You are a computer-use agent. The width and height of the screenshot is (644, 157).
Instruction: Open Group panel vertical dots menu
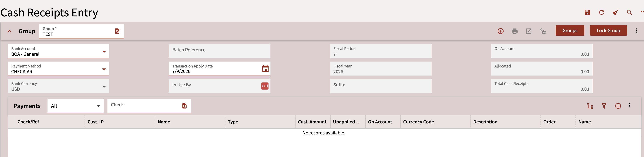[636, 31]
